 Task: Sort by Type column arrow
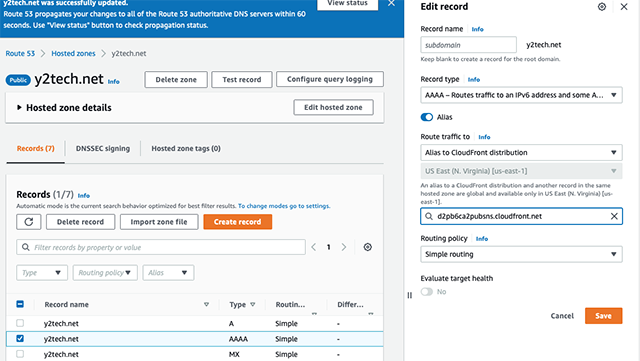(x=253, y=305)
